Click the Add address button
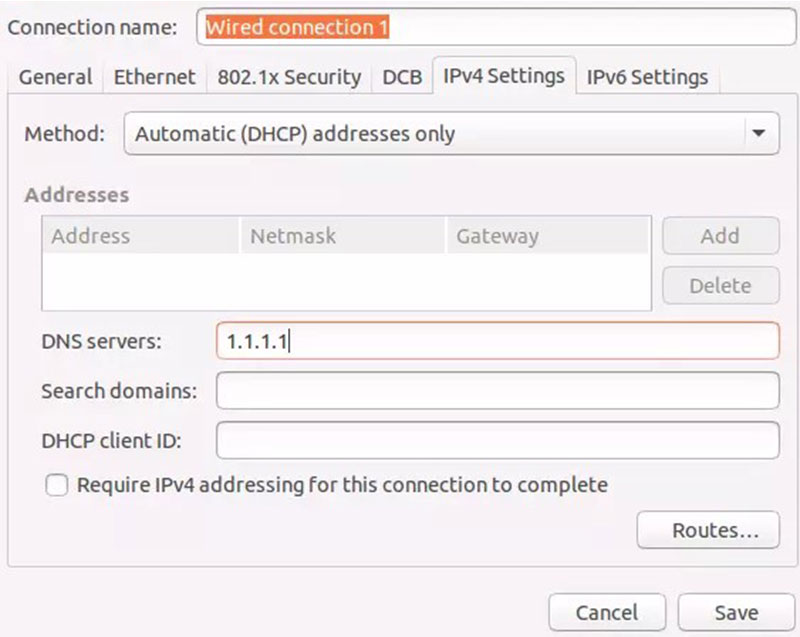The height and width of the screenshot is (637, 800). (x=720, y=235)
